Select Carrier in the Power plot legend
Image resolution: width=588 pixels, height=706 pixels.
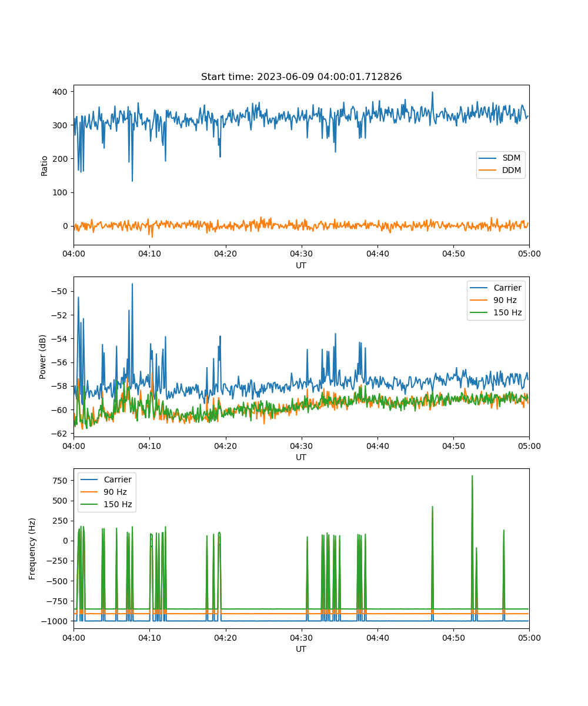click(496, 288)
